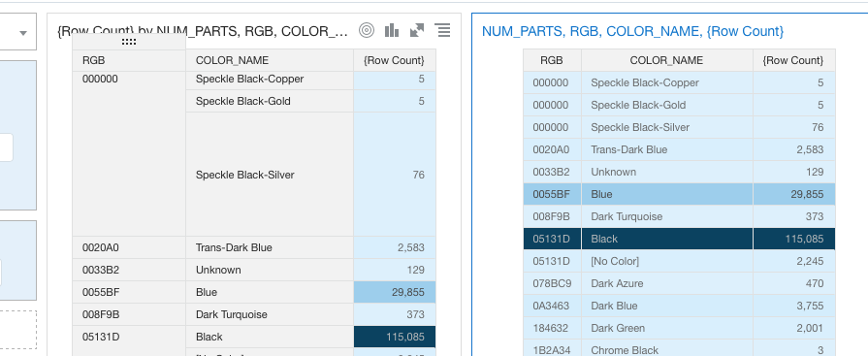This screenshot has height=356, width=868.
Task: Select Unknown row in right table
Action: coord(679,172)
